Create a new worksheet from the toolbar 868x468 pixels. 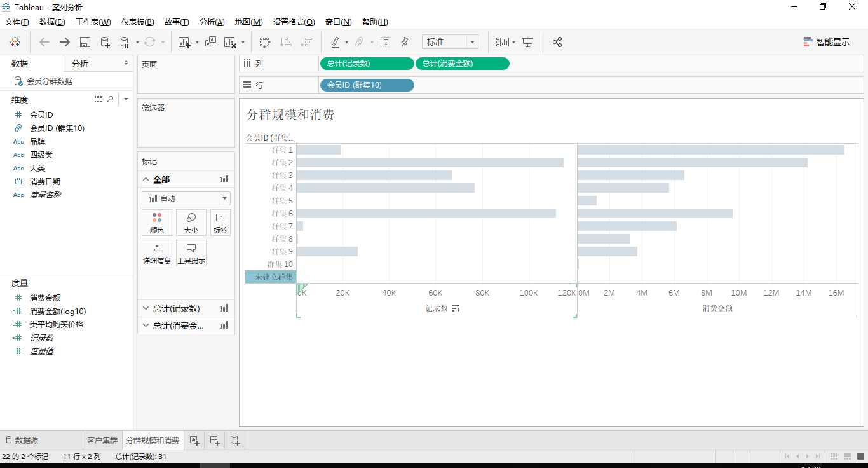tap(185, 42)
